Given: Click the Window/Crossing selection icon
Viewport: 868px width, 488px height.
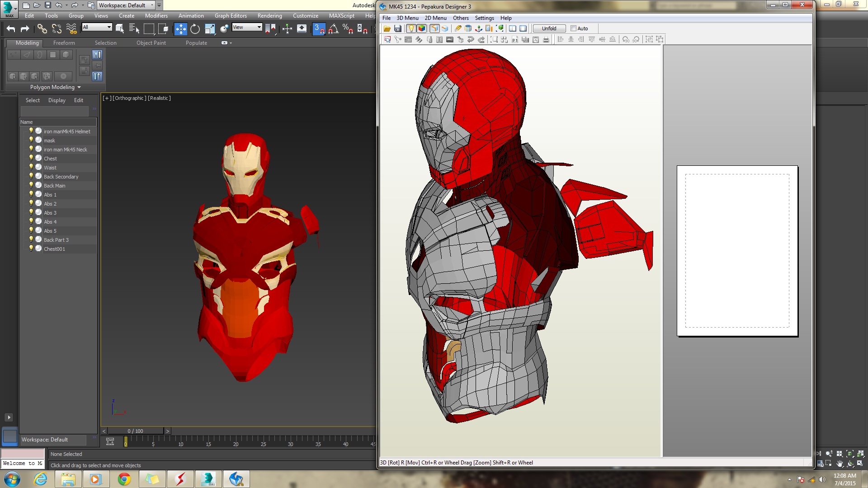Looking at the screenshot, I should (163, 29).
